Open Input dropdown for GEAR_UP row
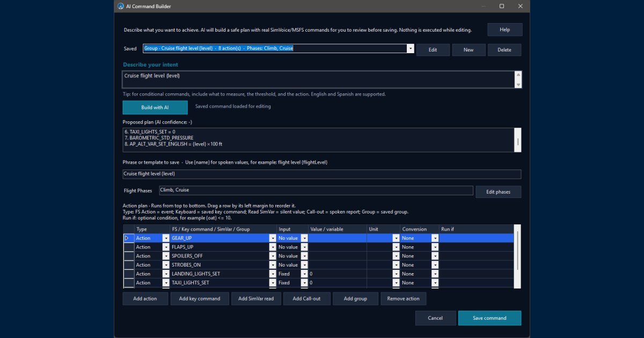The image size is (644, 338). 304,238
